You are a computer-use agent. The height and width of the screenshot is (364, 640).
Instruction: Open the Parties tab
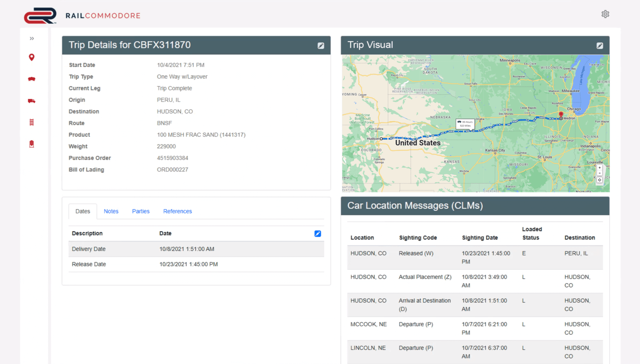coord(141,211)
